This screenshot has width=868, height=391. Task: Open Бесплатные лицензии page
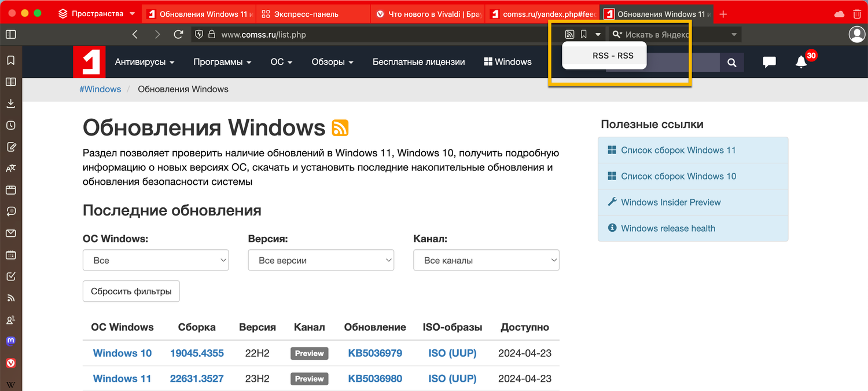click(x=419, y=62)
